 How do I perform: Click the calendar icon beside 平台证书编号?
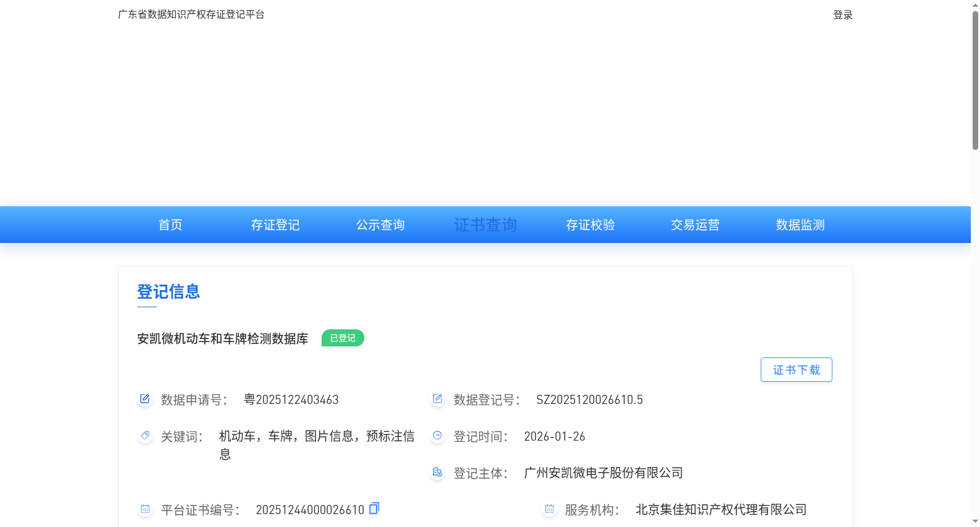tap(145, 509)
